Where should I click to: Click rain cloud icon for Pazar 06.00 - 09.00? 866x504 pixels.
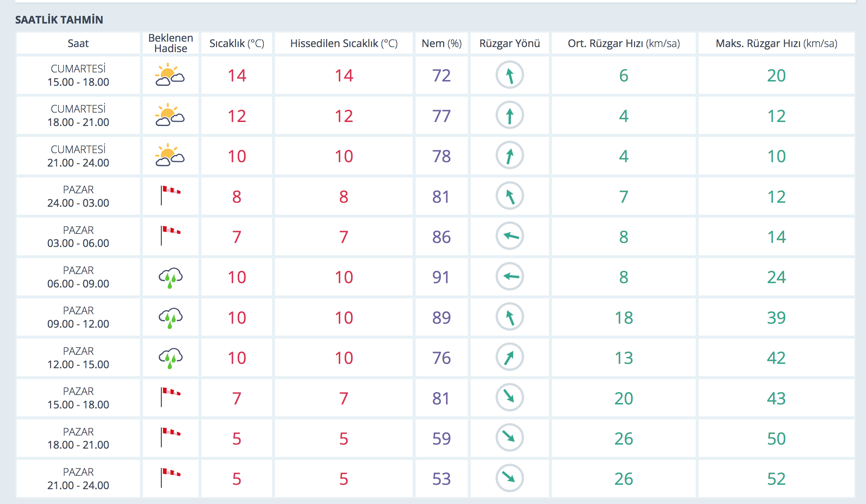point(170,278)
